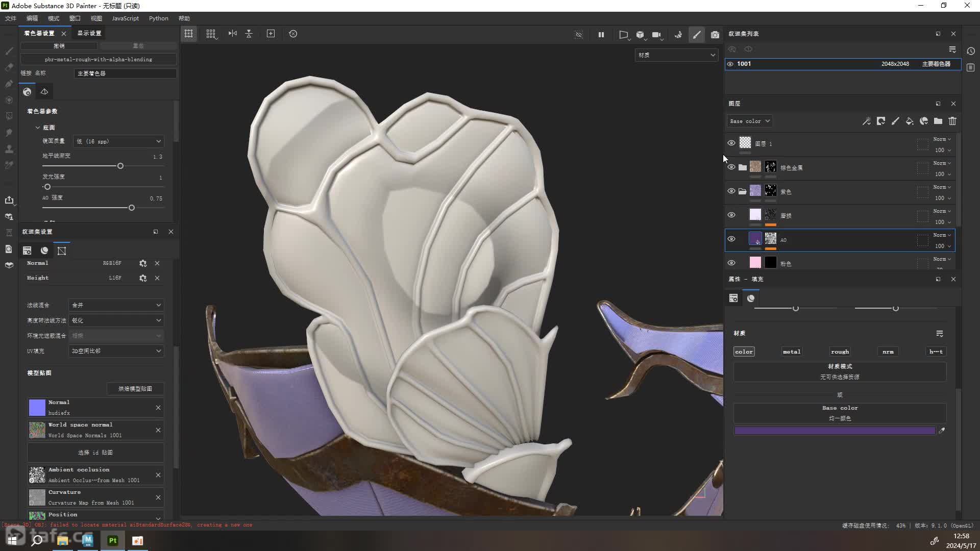Select the Projection tool in left sidebar
980x551 pixels.
[x=9, y=84]
